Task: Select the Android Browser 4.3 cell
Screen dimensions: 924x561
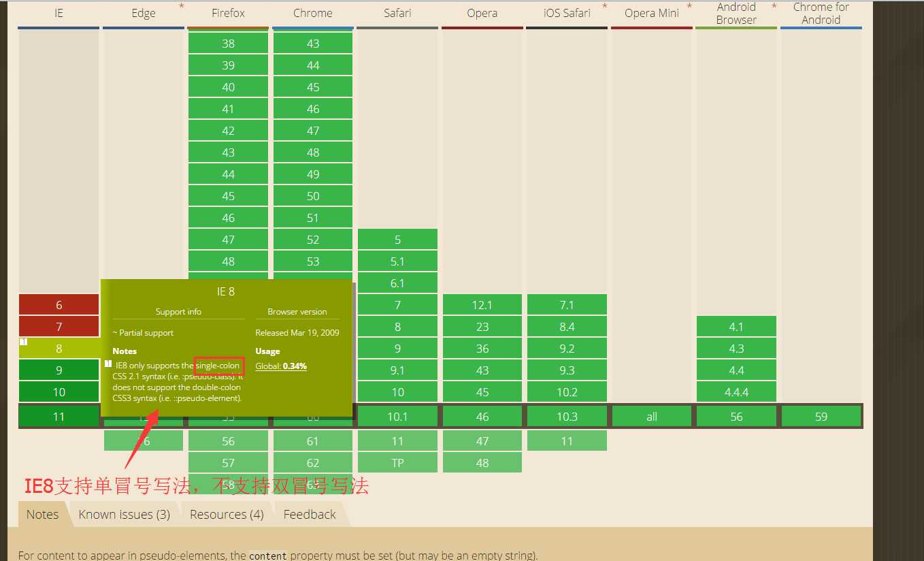Action: (736, 349)
